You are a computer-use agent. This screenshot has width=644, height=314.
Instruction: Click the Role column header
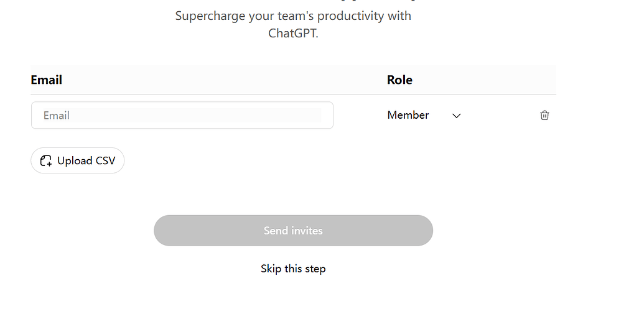tap(399, 80)
